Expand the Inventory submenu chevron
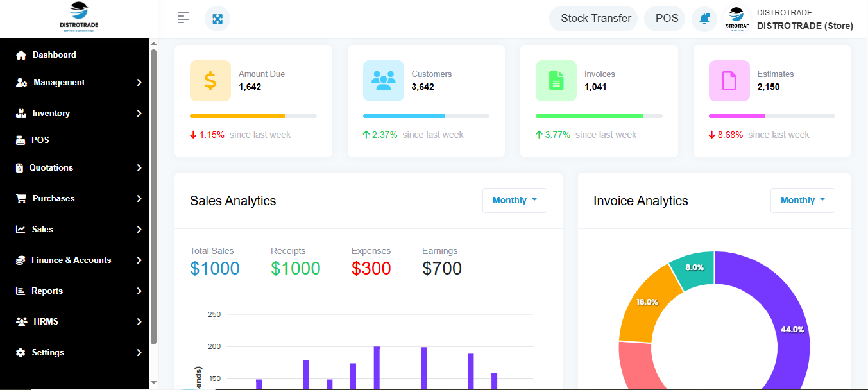 (139, 114)
